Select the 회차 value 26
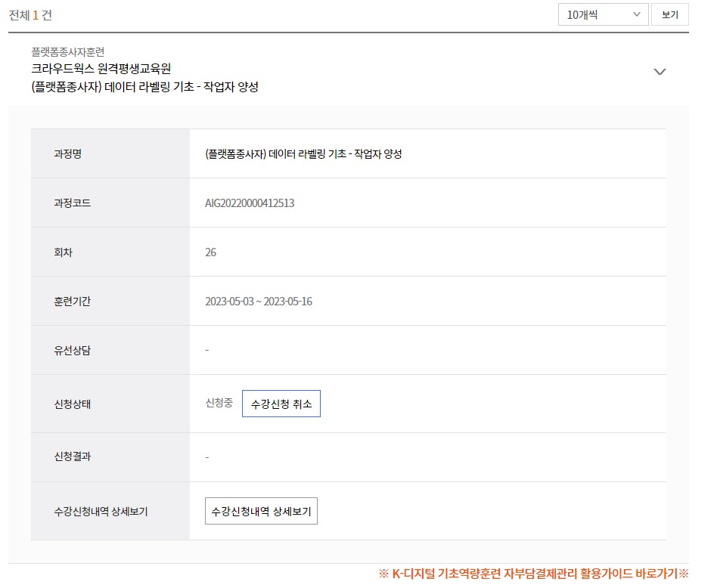Screen dimensions: 711x588 pos(210,252)
